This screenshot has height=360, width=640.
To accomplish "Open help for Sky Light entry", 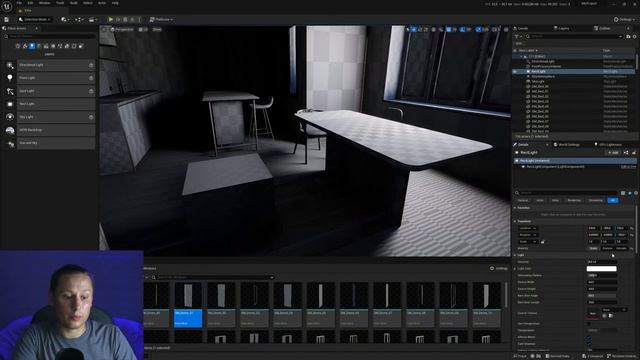I will click(91, 117).
